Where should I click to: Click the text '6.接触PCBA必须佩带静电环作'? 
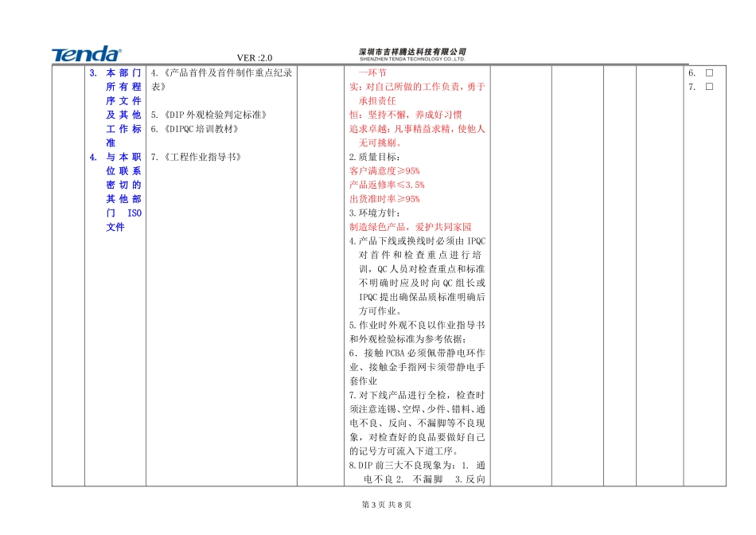(x=417, y=353)
